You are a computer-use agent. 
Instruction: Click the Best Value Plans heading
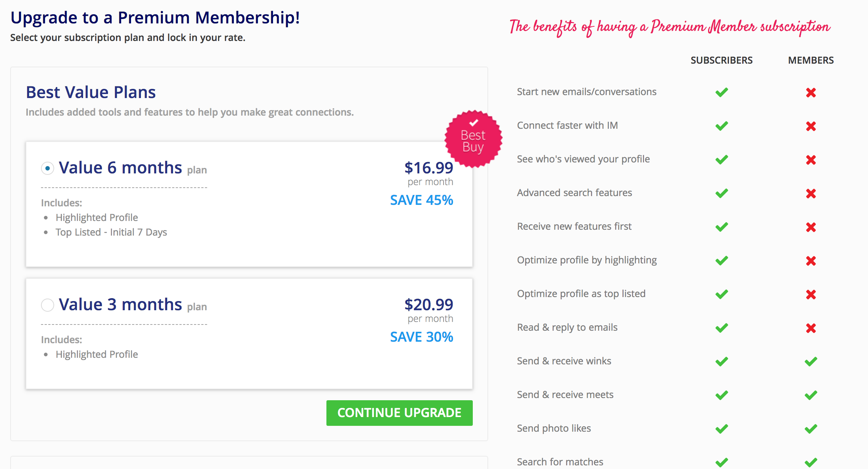tap(91, 92)
